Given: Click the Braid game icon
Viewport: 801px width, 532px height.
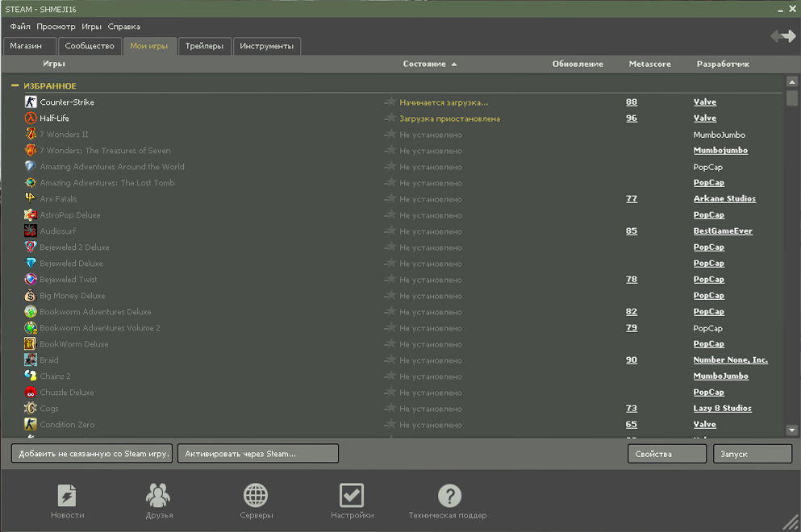Looking at the screenshot, I should point(31,360).
